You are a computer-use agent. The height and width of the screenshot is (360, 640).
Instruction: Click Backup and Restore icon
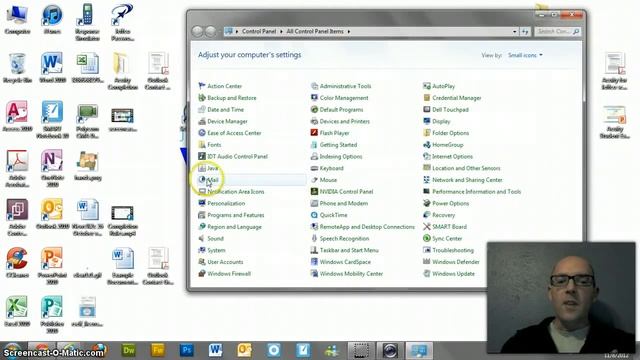coord(202,98)
